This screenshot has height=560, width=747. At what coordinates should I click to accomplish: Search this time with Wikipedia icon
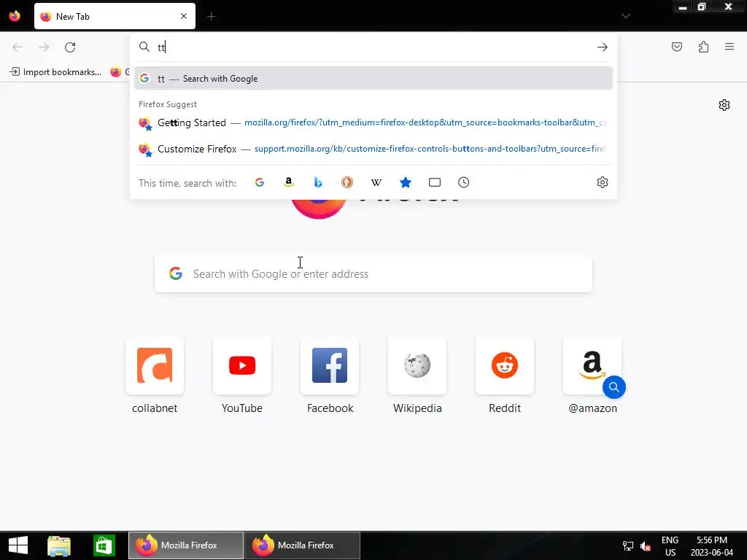click(376, 182)
